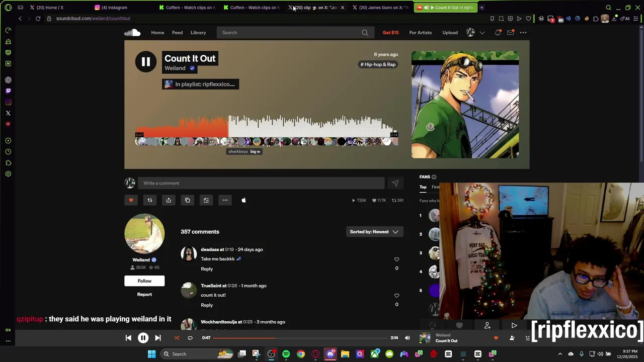Image resolution: width=644 pixels, height=362 pixels.
Task: Open the FANS info icon
Action: click(434, 177)
